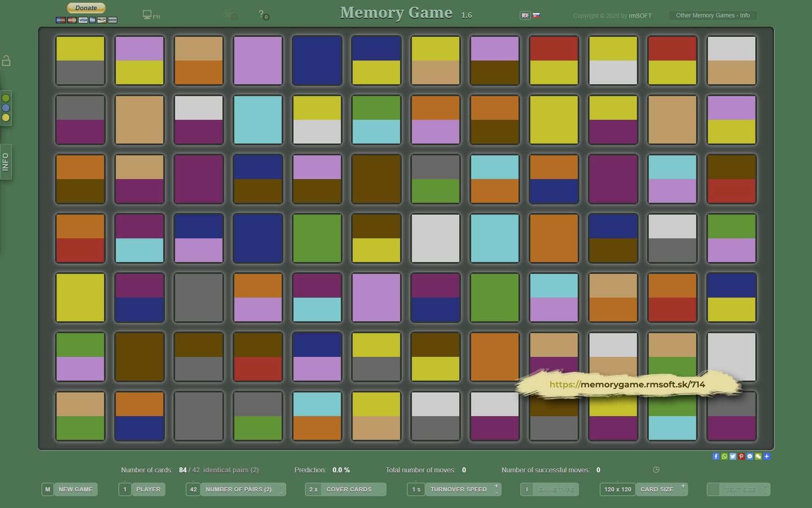Select the yellow theme color circle
This screenshot has width=812, height=508.
point(6,118)
